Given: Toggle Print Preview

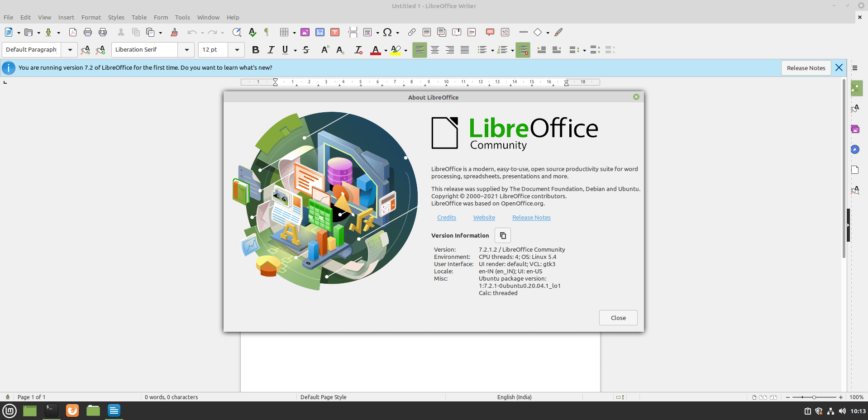Looking at the screenshot, I should coord(103,32).
